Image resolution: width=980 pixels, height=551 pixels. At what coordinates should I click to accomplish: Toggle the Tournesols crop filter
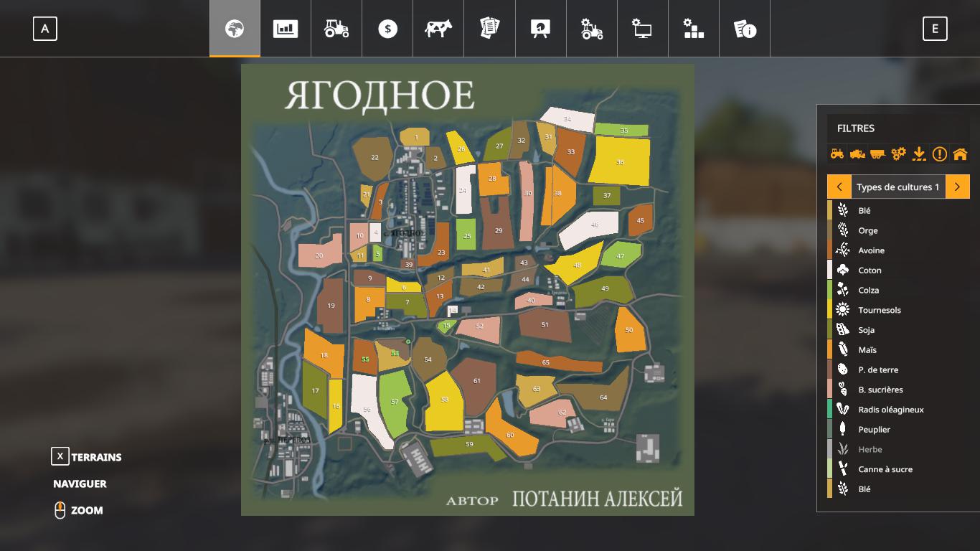coord(879,310)
